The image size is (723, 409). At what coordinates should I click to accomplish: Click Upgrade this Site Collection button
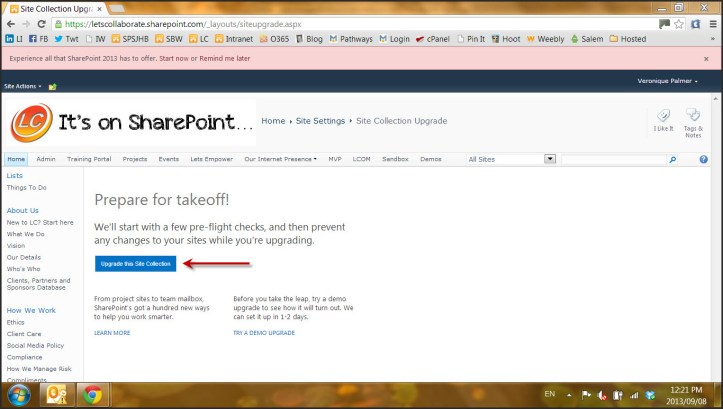(135, 263)
